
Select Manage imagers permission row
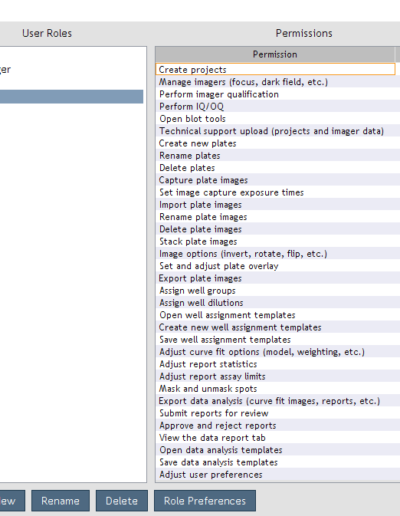point(278,82)
